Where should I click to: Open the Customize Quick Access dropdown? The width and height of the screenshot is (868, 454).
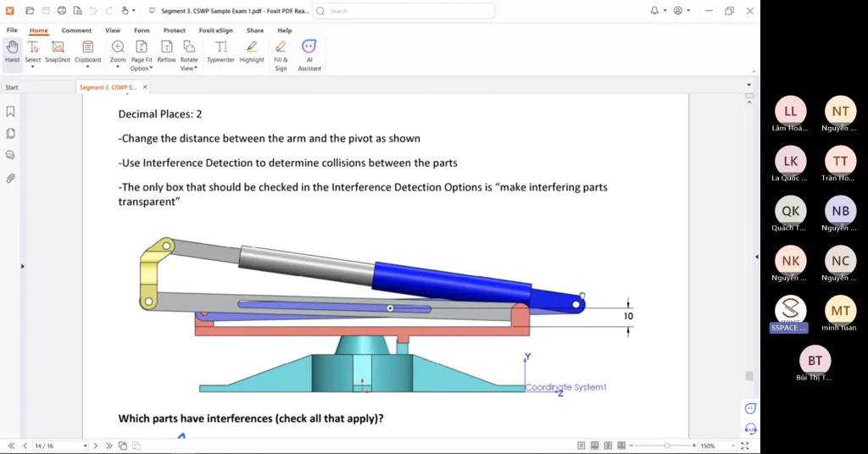click(x=152, y=10)
